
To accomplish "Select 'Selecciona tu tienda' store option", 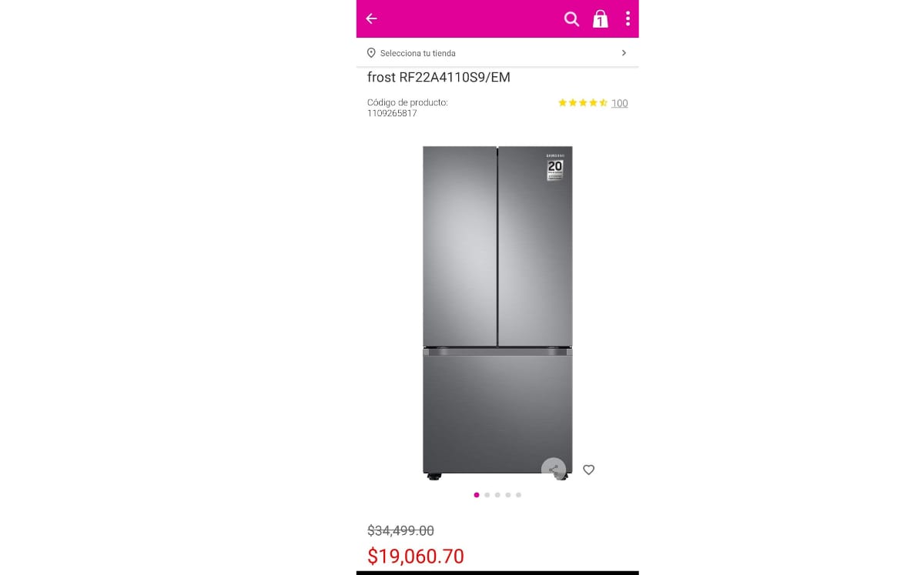I will pyautogui.click(x=418, y=53).
